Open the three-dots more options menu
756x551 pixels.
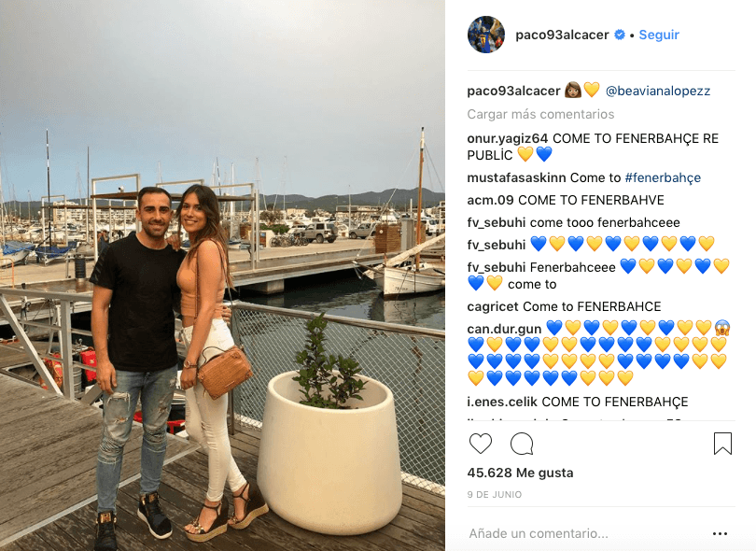(x=720, y=533)
